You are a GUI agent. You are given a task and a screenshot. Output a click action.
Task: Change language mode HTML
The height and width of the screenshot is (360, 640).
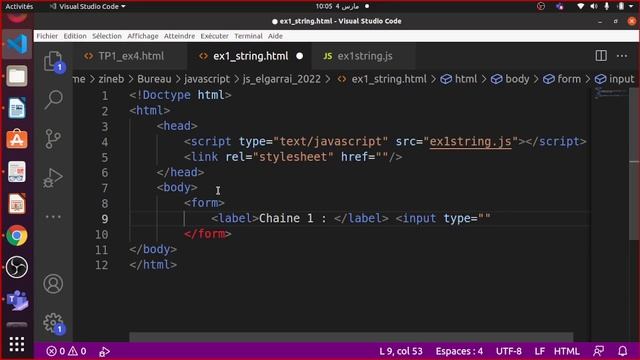pos(567,351)
